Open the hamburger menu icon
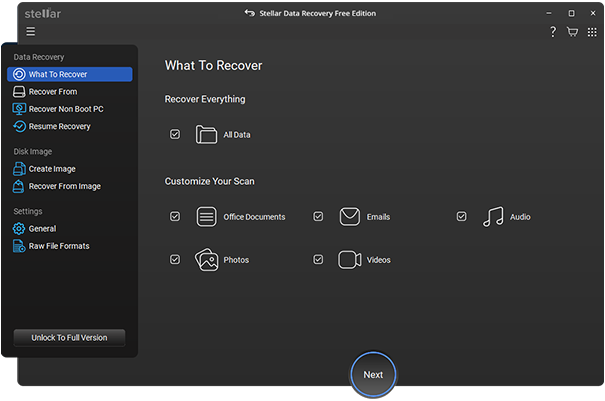The width and height of the screenshot is (605, 401). (30, 31)
